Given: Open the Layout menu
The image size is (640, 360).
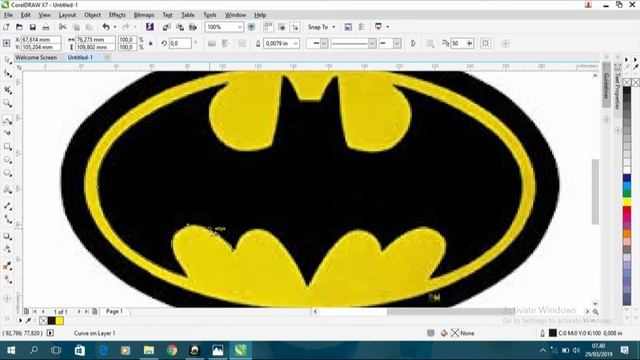Looking at the screenshot, I should [x=67, y=15].
